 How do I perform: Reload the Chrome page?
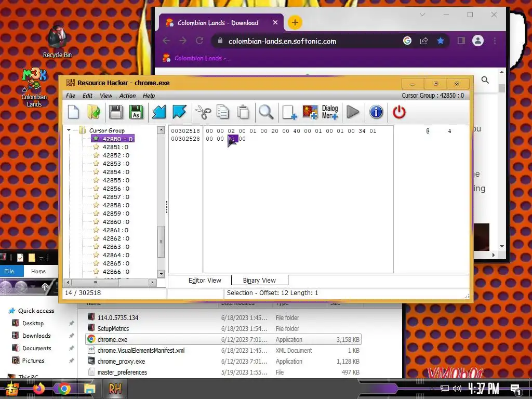click(x=199, y=41)
